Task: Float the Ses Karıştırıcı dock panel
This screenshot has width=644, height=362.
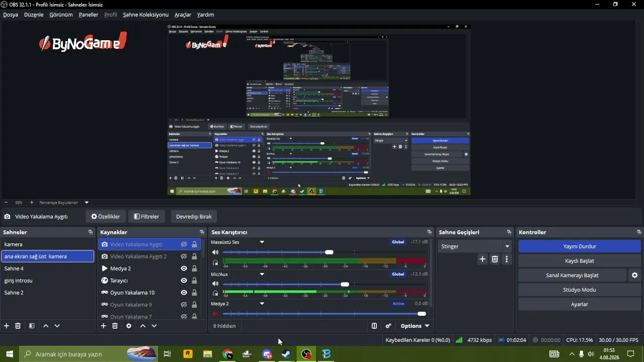Action: [x=429, y=232]
